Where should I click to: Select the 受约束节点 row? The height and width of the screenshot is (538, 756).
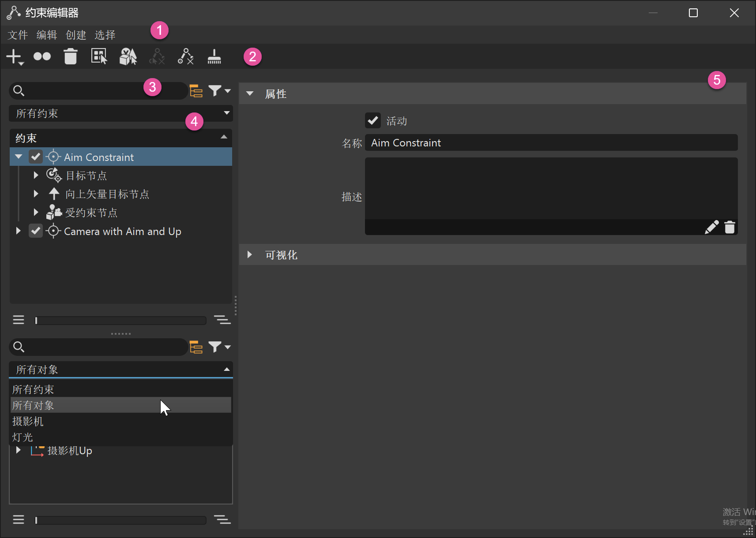coord(121,212)
